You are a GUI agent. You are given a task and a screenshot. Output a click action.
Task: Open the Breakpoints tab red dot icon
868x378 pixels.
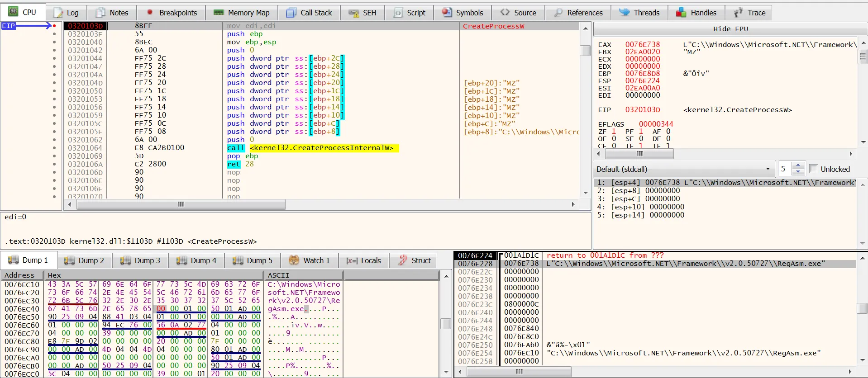click(150, 12)
